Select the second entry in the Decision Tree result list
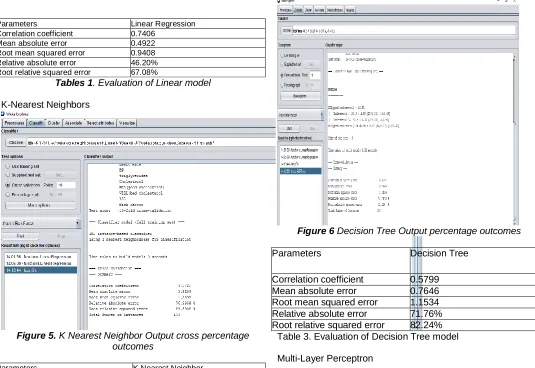 (x=300, y=157)
